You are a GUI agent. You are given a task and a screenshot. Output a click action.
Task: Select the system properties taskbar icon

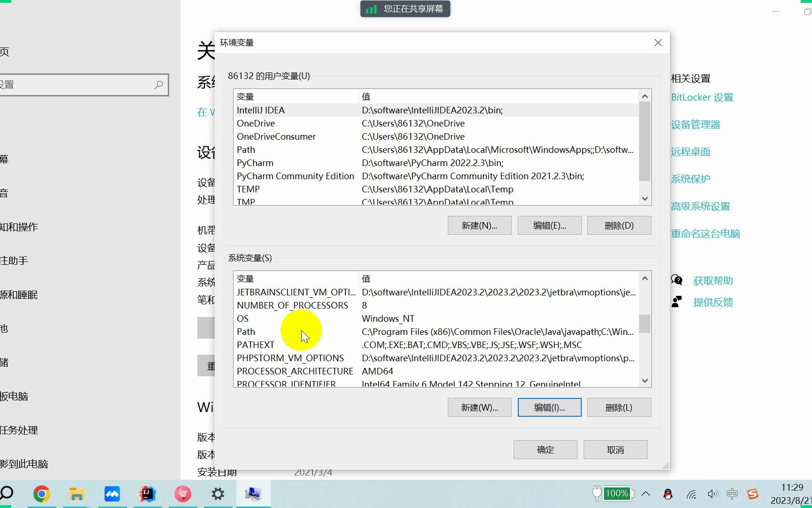[x=253, y=494]
